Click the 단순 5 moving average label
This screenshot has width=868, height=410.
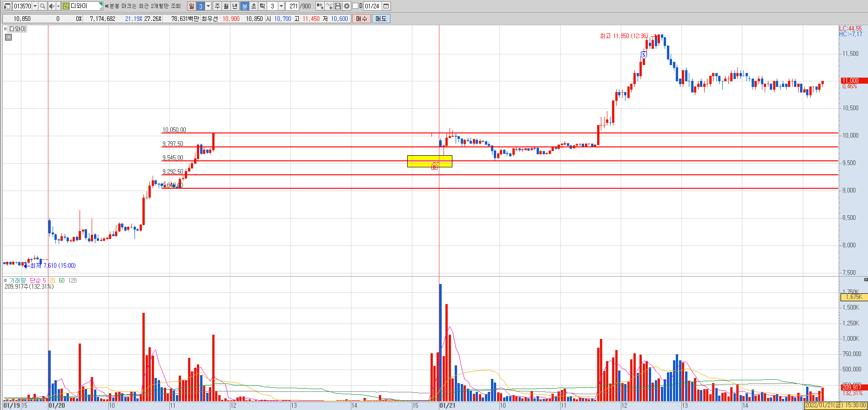[x=38, y=280]
